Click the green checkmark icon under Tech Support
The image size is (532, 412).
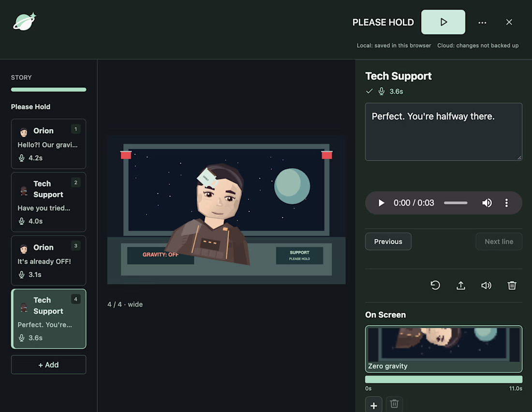[369, 91]
